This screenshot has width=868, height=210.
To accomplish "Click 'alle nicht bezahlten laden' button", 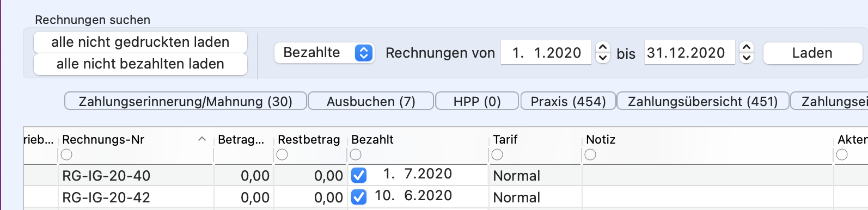I will (140, 64).
